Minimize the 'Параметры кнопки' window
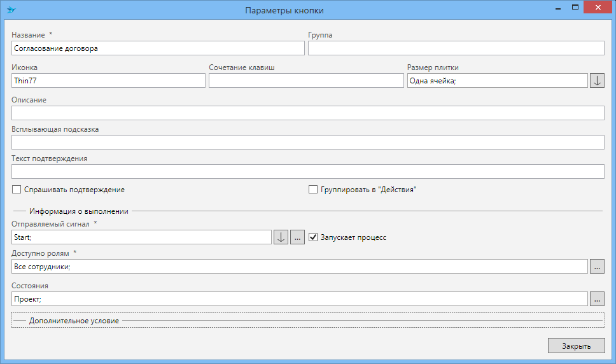Screen dimensions: 616x364 pos(557,8)
